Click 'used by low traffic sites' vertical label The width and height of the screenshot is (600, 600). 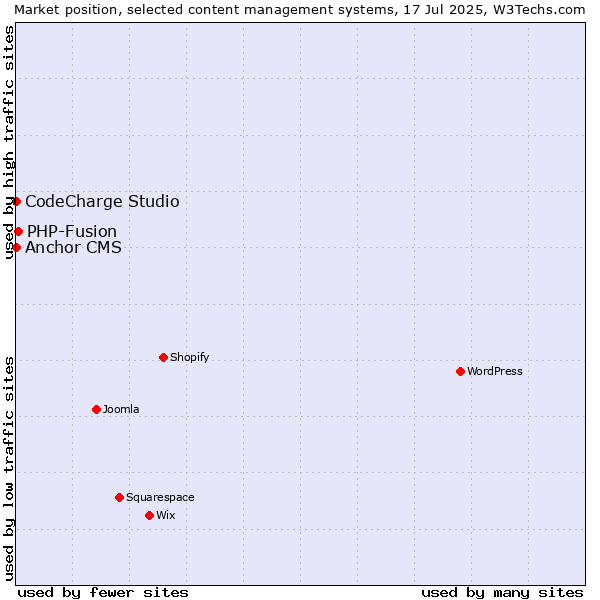click(x=8, y=470)
